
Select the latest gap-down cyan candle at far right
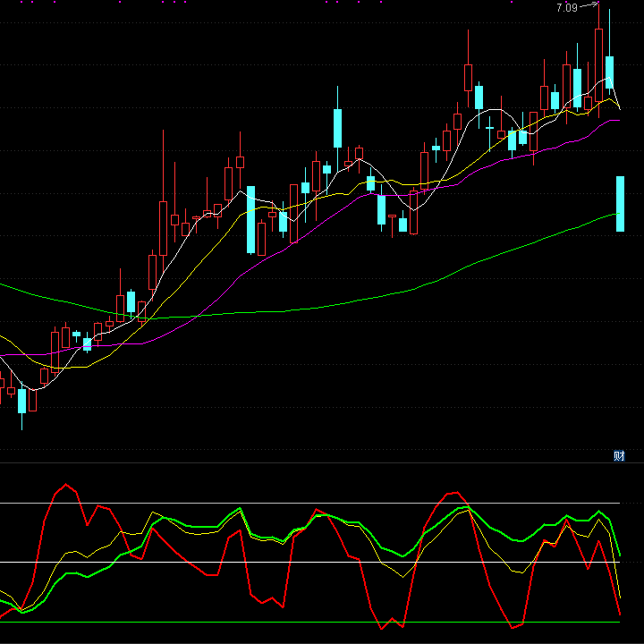[x=620, y=204]
